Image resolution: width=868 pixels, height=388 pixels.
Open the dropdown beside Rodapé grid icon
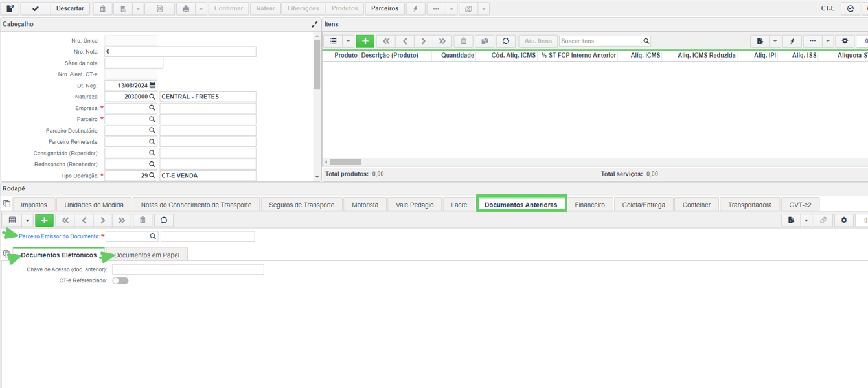[x=27, y=220]
